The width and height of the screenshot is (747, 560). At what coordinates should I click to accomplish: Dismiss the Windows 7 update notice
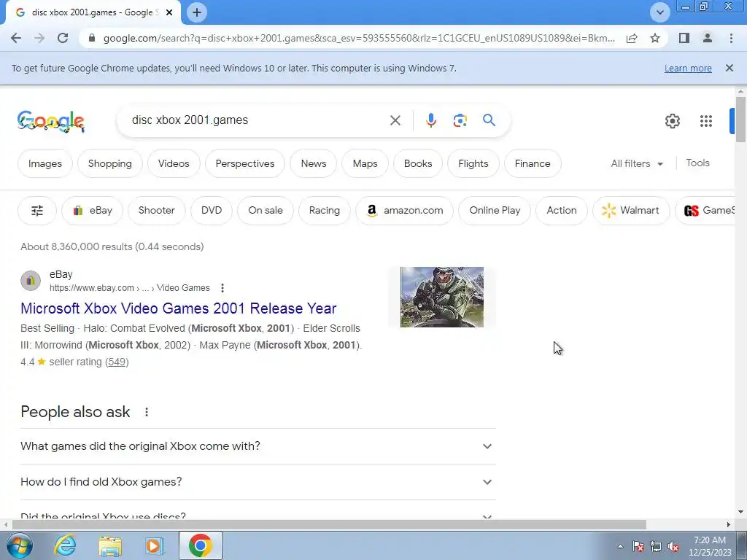point(729,68)
